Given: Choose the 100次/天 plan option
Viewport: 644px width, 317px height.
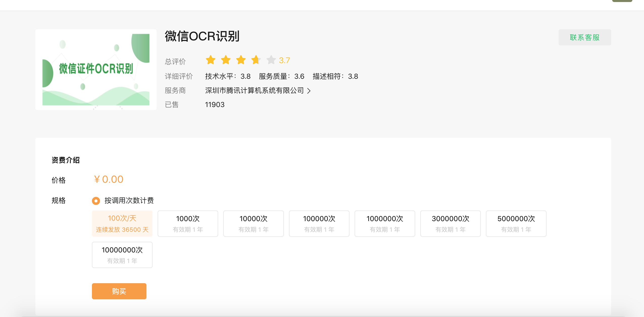Looking at the screenshot, I should click(122, 224).
